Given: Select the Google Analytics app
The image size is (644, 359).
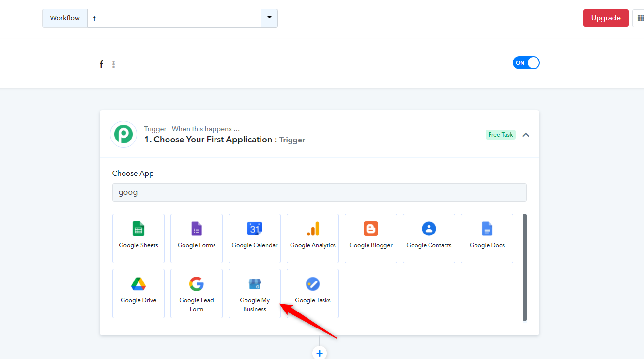Looking at the screenshot, I should 313,238.
